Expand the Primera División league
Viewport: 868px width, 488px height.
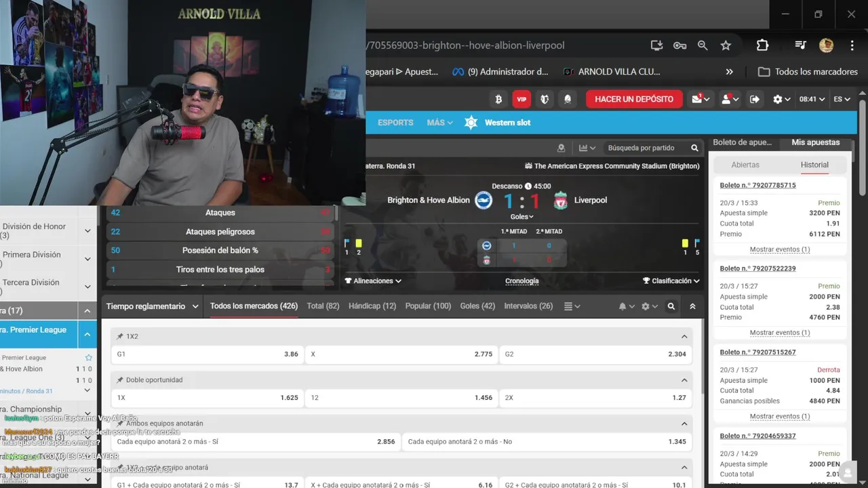tap(87, 259)
